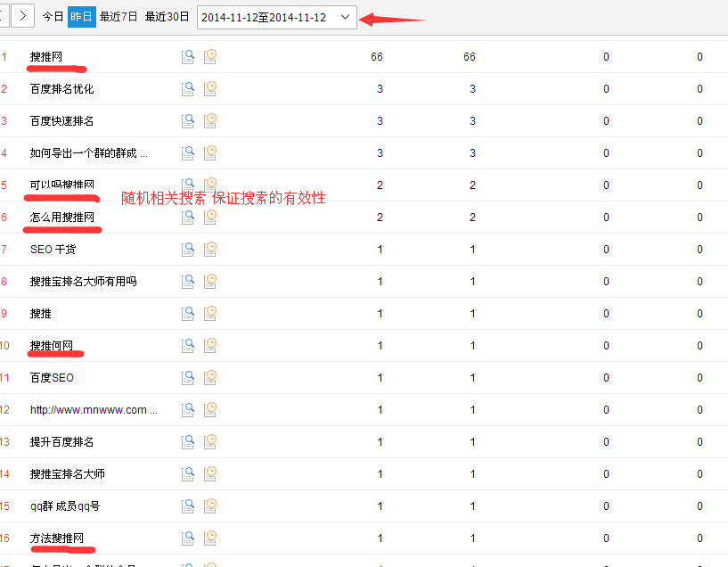Click the clock history icon for 百度排名优化
Viewport: 728px width, 567px height.
pos(210,88)
